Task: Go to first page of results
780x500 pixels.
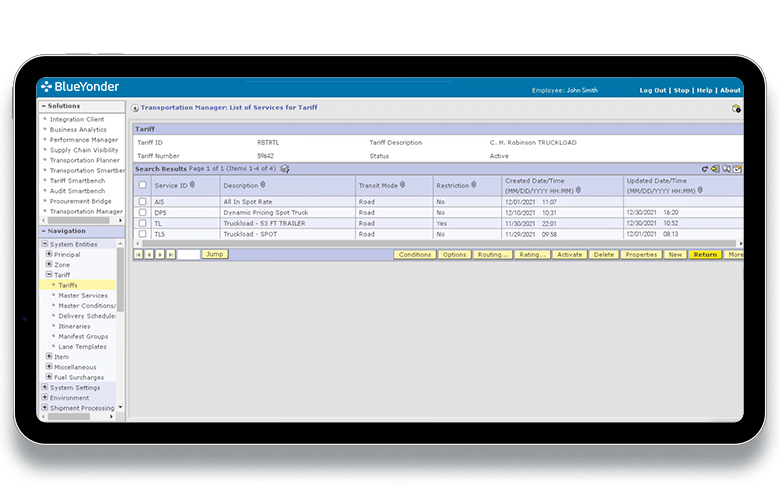Action: (x=138, y=255)
